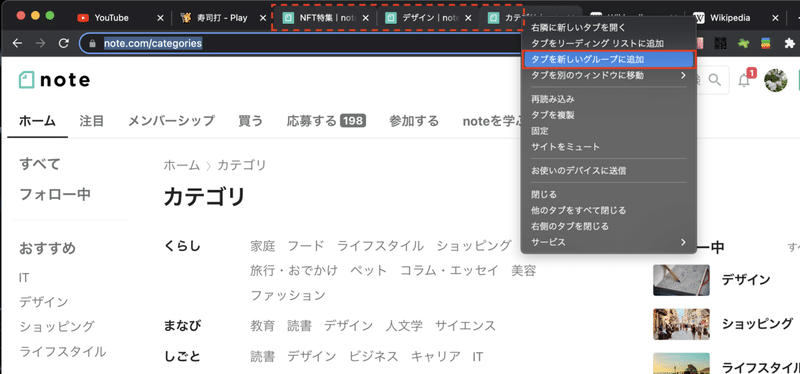
Task: Close the NFT特集 note tab
Action: [365, 18]
